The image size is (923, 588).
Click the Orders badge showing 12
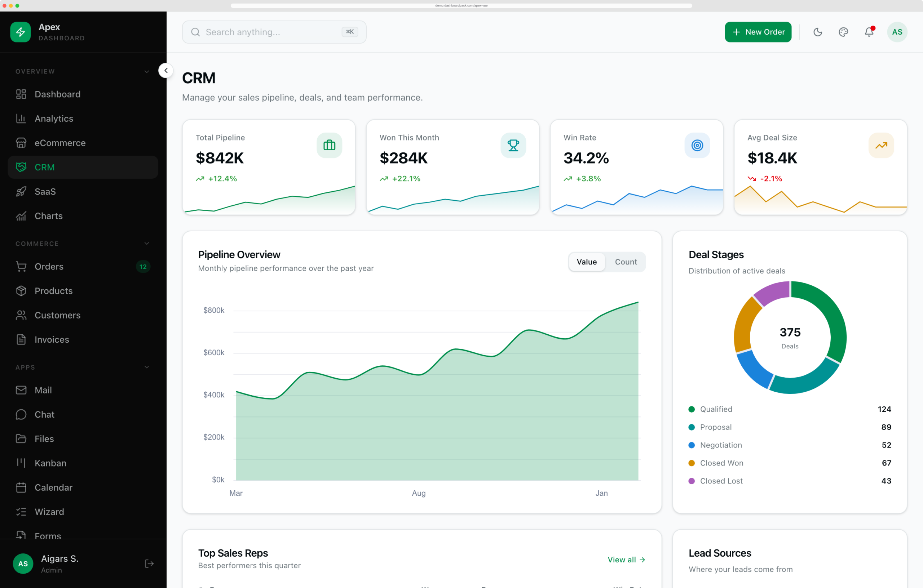(x=143, y=267)
